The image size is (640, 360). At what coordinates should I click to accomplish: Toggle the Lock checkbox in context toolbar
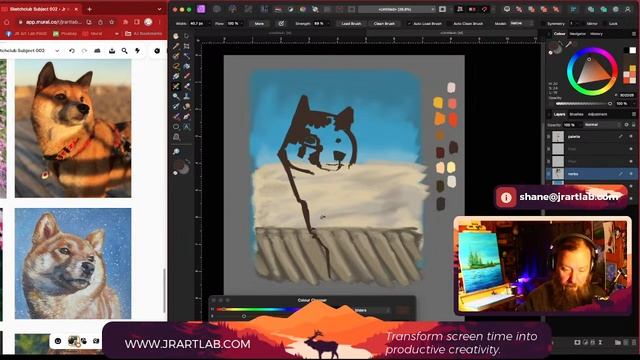click(604, 24)
